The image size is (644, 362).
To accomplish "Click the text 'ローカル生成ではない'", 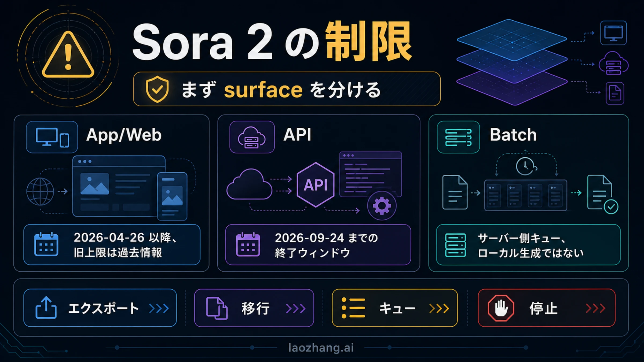I will tap(530, 253).
